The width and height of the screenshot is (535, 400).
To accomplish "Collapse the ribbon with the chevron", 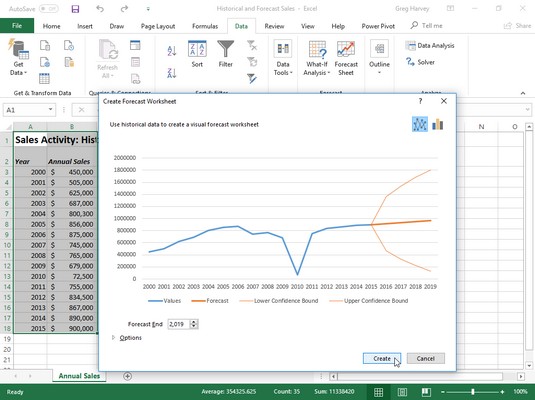I will pyautogui.click(x=523, y=93).
